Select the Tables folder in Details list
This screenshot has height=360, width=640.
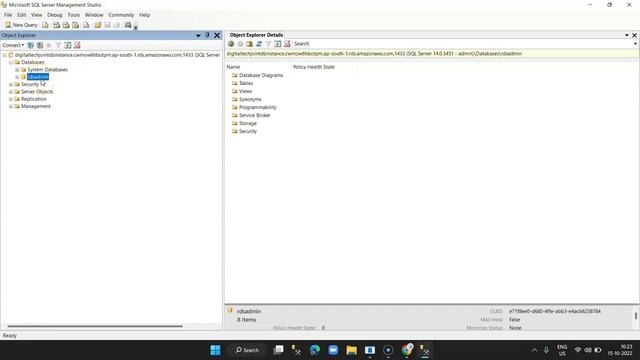246,83
